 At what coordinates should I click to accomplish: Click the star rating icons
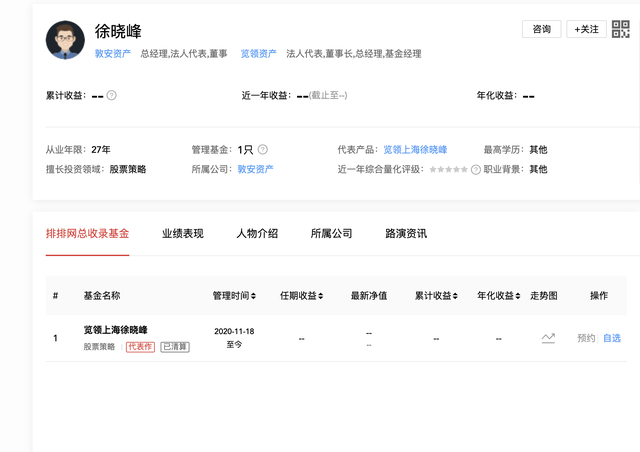click(x=448, y=170)
